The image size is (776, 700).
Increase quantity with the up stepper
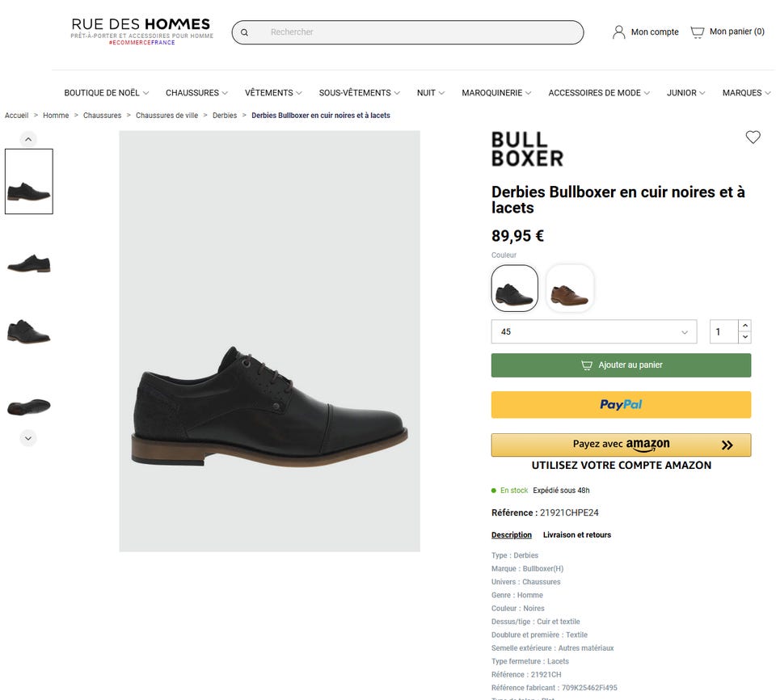click(x=745, y=326)
